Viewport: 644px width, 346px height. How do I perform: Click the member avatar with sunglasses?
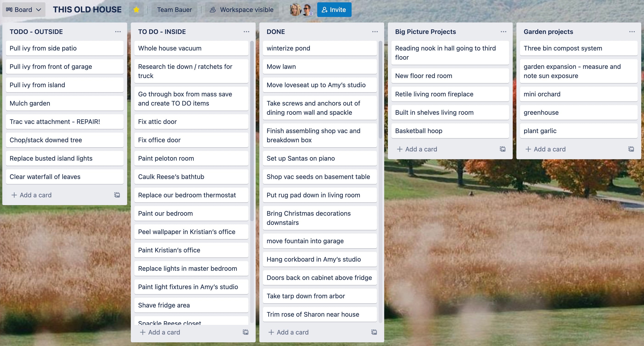307,10
